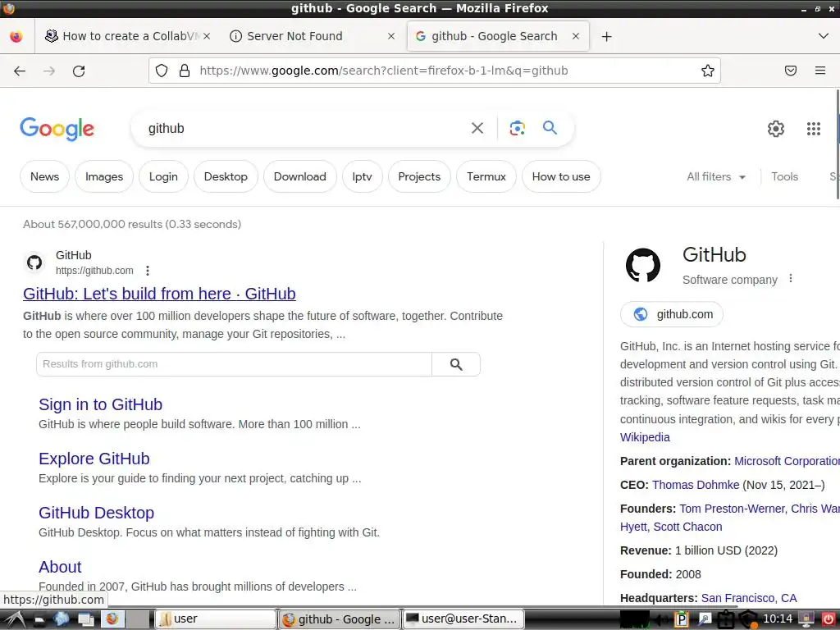840x630 pixels.
Task: Filter results by News
Action: [x=44, y=176]
